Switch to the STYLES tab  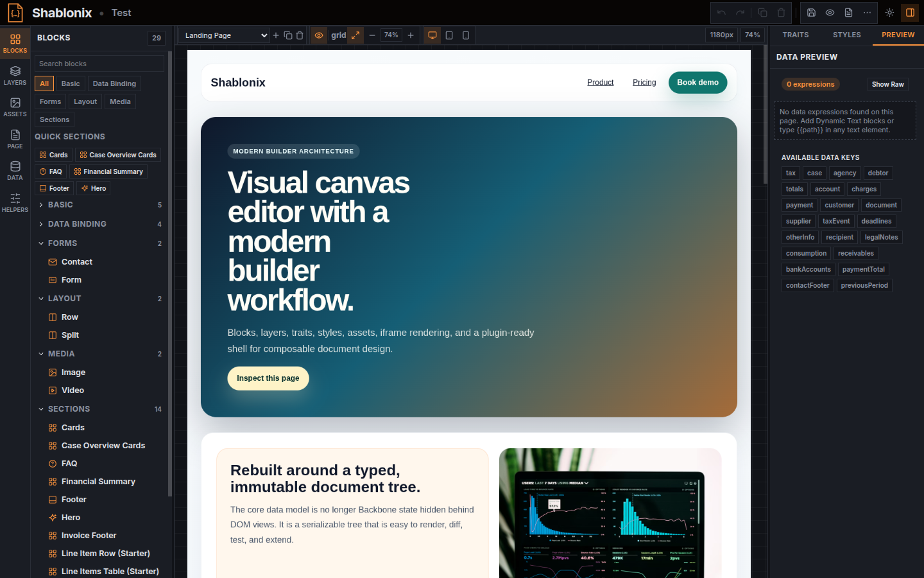(846, 35)
